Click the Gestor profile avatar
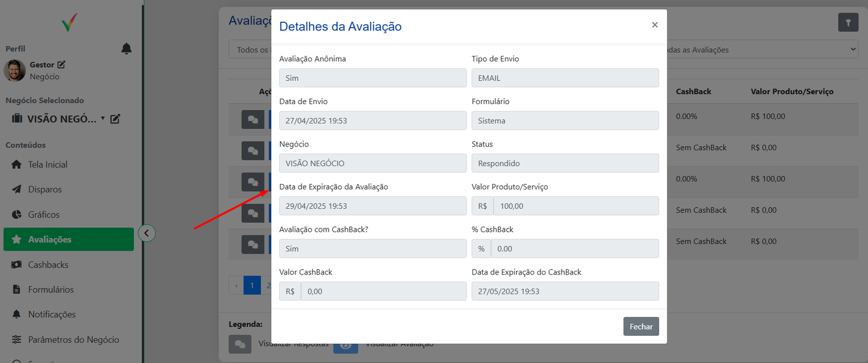The width and height of the screenshot is (868, 363). click(15, 71)
